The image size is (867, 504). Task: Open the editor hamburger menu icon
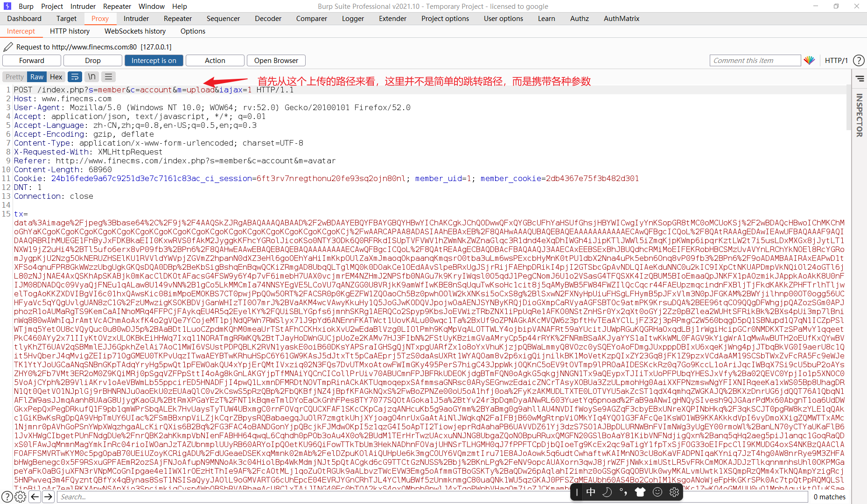pos(108,77)
